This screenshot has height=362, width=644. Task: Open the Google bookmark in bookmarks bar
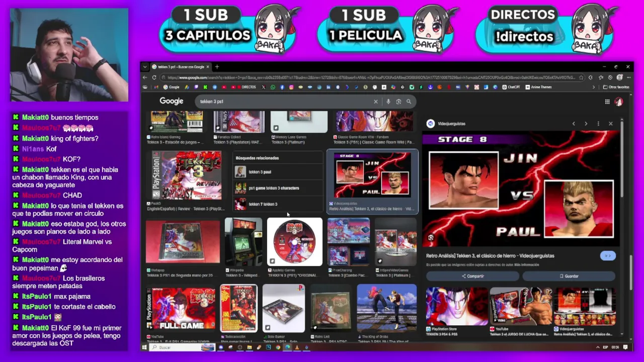pyautogui.click(x=172, y=87)
